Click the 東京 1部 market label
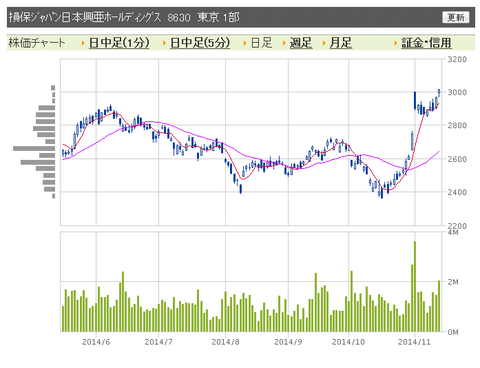Image resolution: width=480 pixels, height=368 pixels. [218, 17]
